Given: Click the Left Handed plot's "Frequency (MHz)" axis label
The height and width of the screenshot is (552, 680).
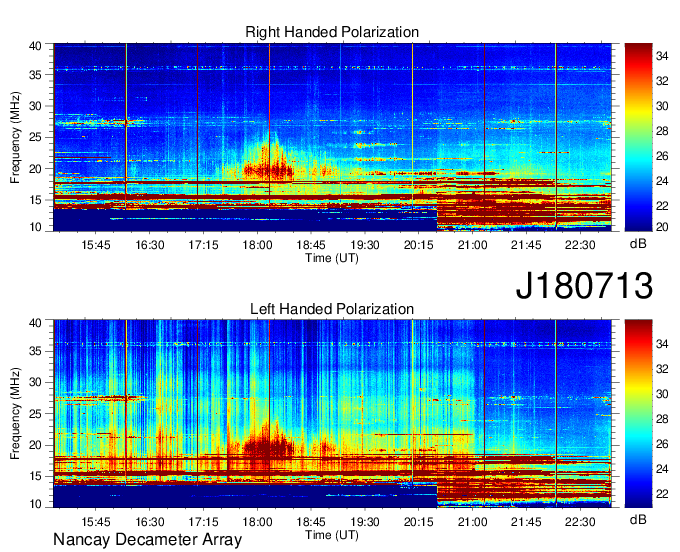Looking at the screenshot, I should click(15, 414).
